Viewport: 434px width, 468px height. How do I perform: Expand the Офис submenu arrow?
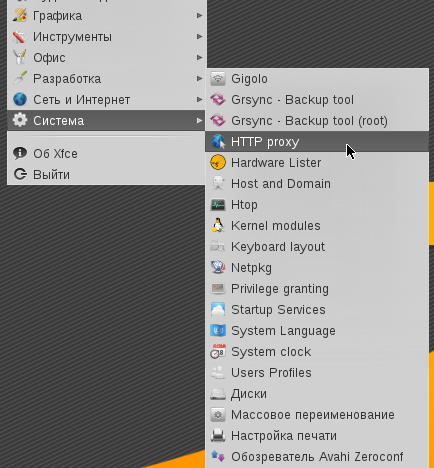click(199, 58)
